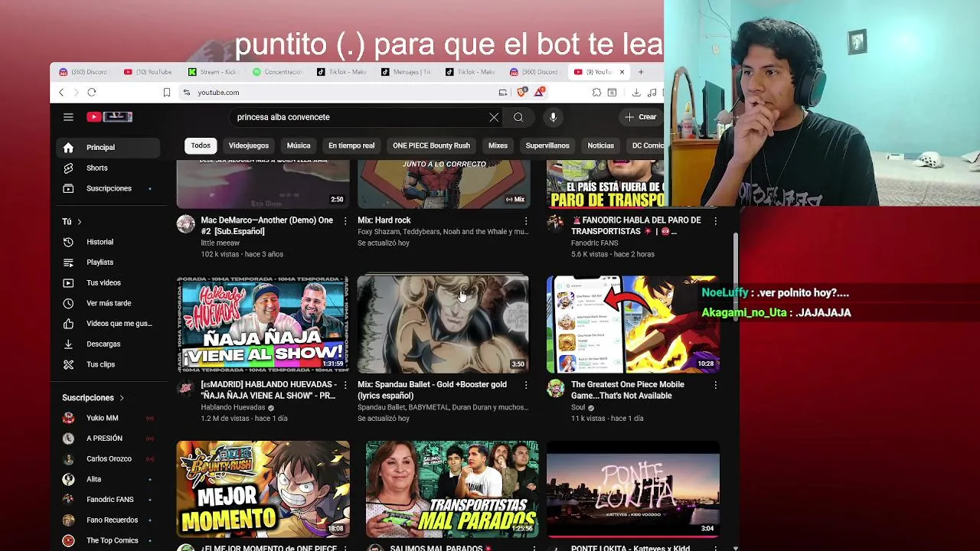980x551 pixels.
Task: Select the En tiempo real chip
Action: pyautogui.click(x=351, y=145)
